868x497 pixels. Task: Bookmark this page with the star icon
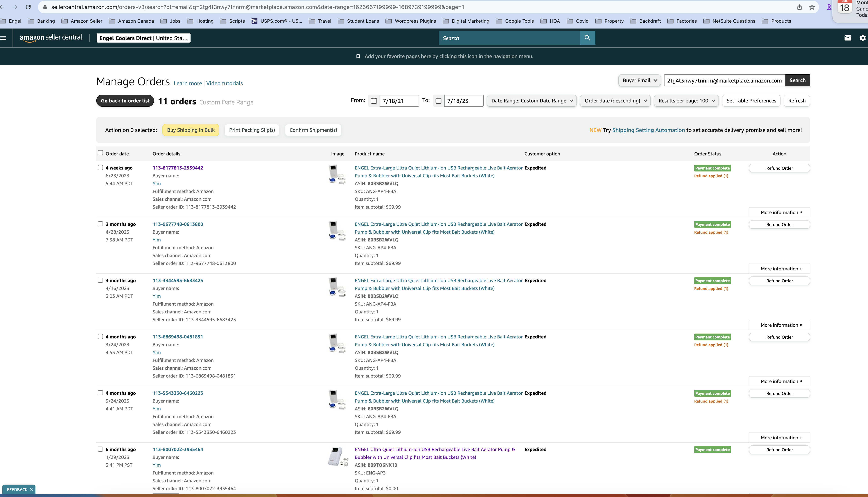tap(812, 7)
